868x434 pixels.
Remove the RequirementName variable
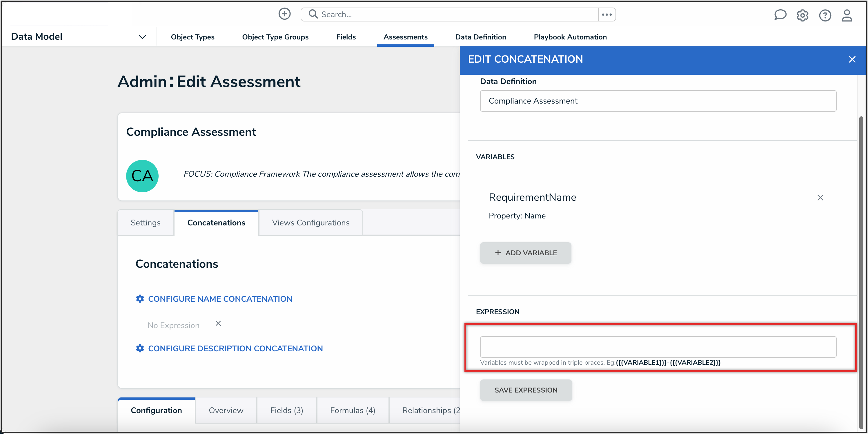(820, 198)
